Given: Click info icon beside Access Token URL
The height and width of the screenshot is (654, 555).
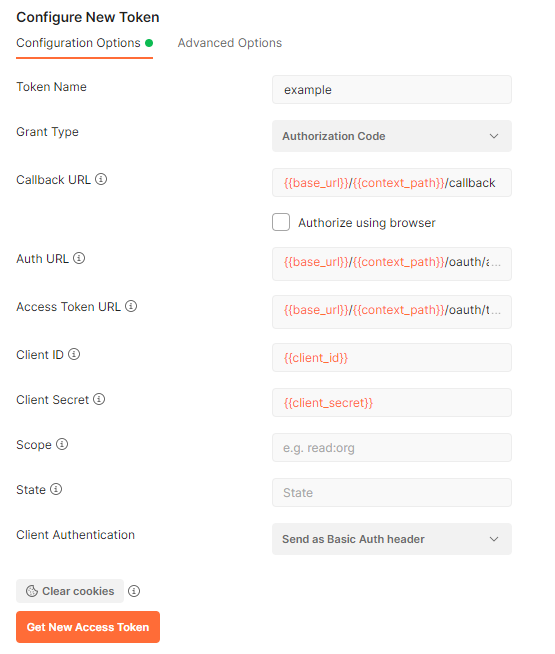Looking at the screenshot, I should [x=131, y=306].
